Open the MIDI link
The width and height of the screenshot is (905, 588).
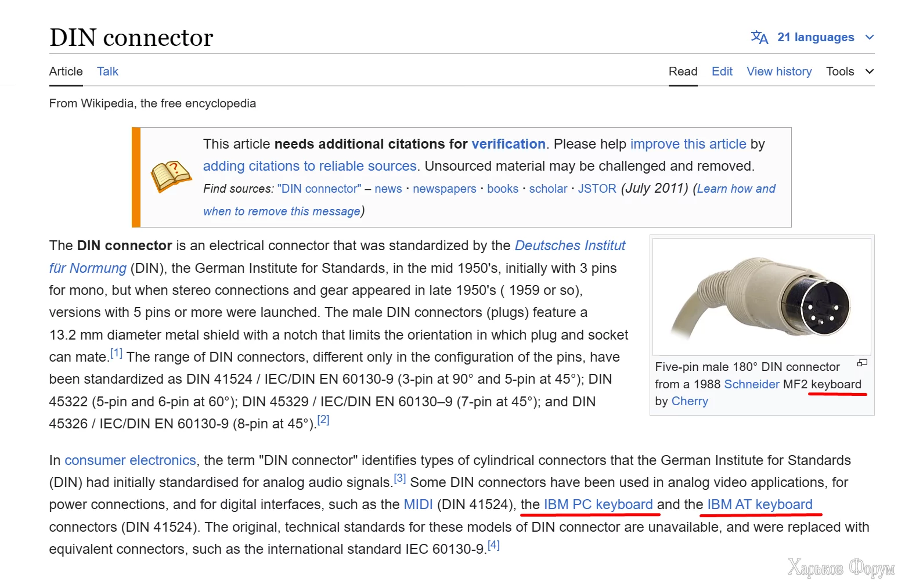click(x=418, y=504)
